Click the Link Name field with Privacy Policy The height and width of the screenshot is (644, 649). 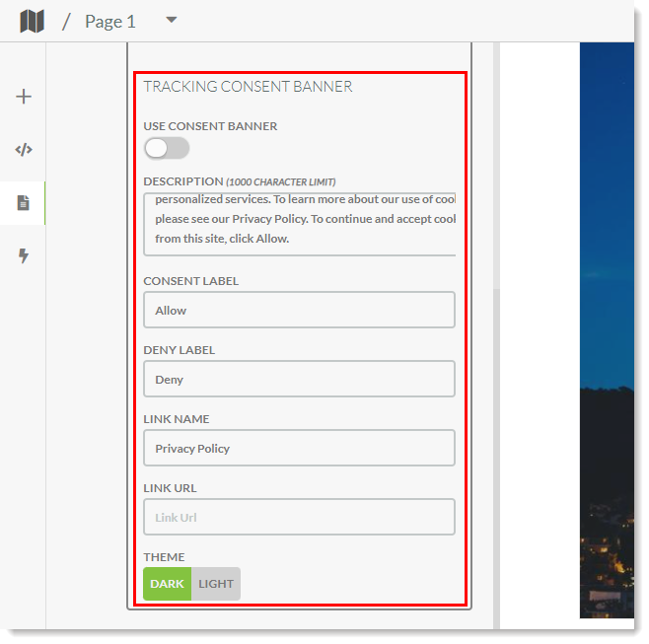(299, 448)
